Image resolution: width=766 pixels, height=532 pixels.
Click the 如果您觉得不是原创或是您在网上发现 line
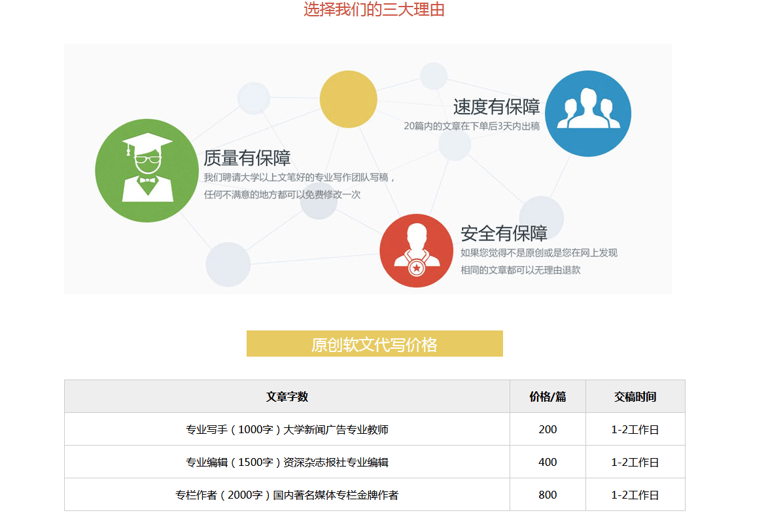[x=539, y=253]
